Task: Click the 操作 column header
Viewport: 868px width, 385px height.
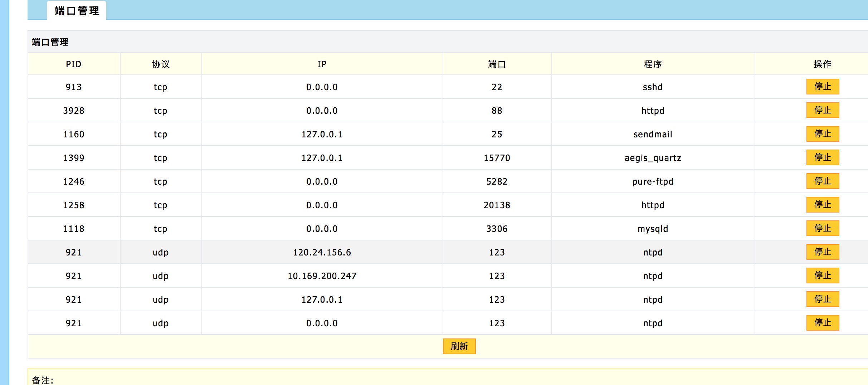Action: pyautogui.click(x=823, y=64)
